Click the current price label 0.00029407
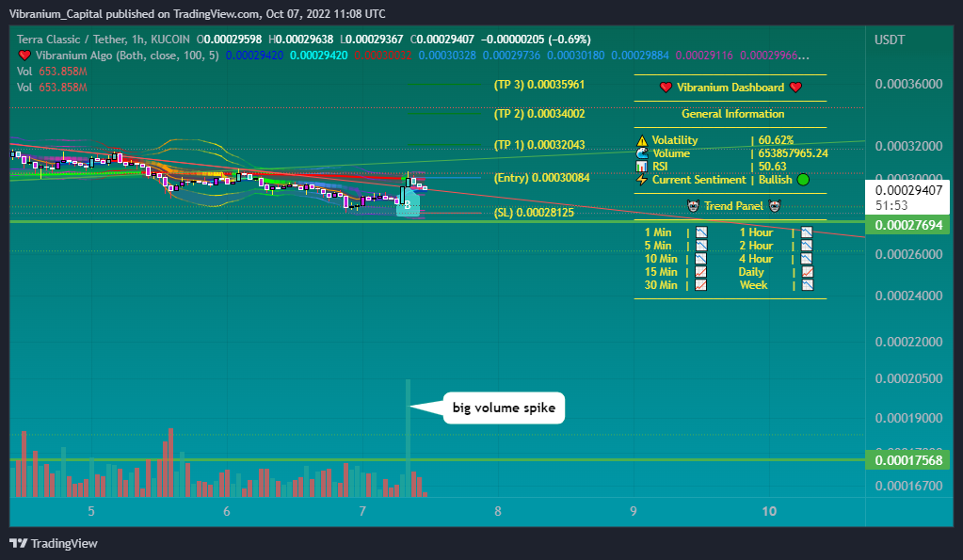 tap(908, 190)
